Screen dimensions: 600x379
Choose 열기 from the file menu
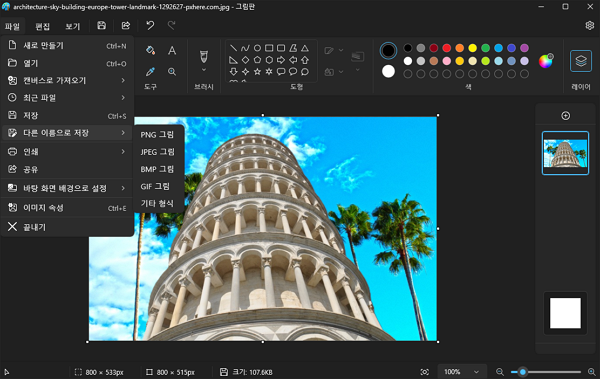click(67, 63)
